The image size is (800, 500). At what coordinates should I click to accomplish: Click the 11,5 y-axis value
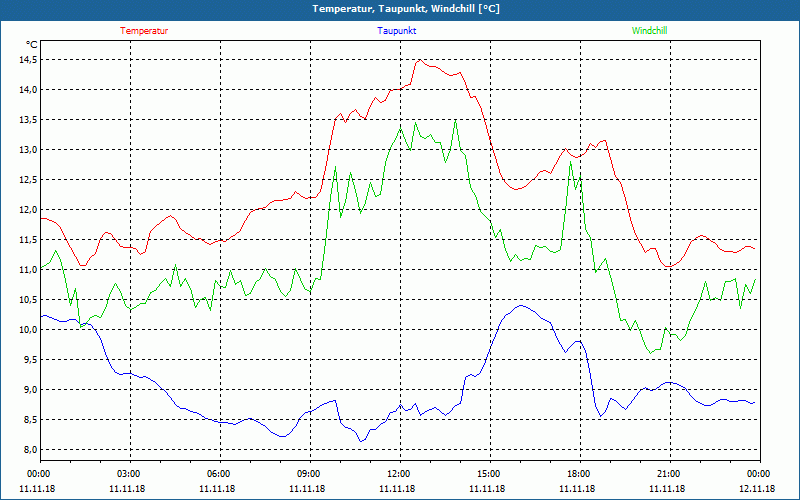[x=28, y=240]
